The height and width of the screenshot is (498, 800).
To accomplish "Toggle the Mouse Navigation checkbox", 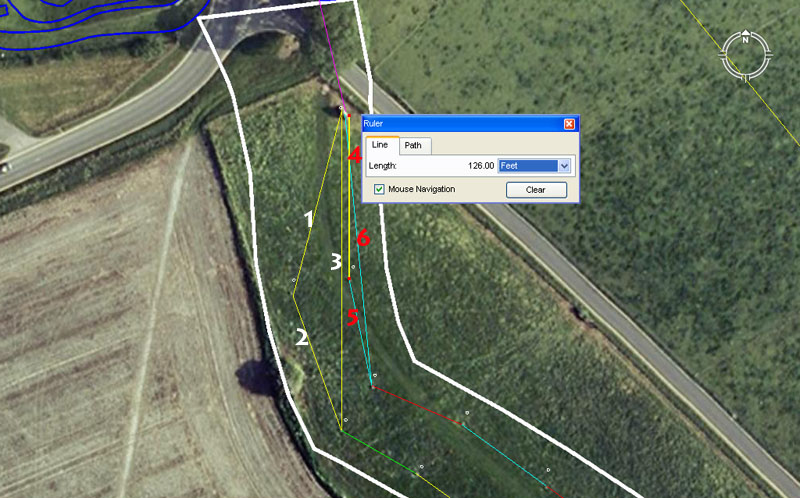I will (x=379, y=189).
